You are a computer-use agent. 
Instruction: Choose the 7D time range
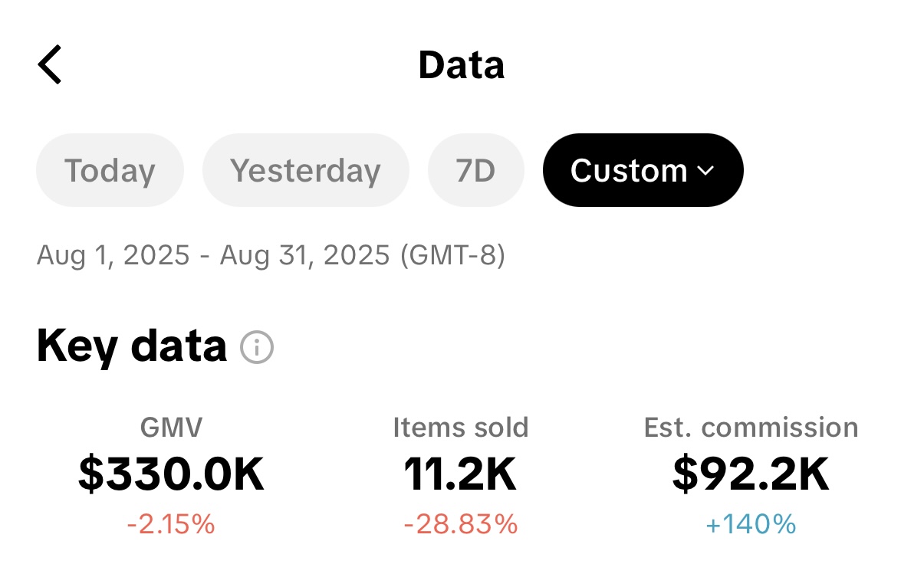coord(475,170)
